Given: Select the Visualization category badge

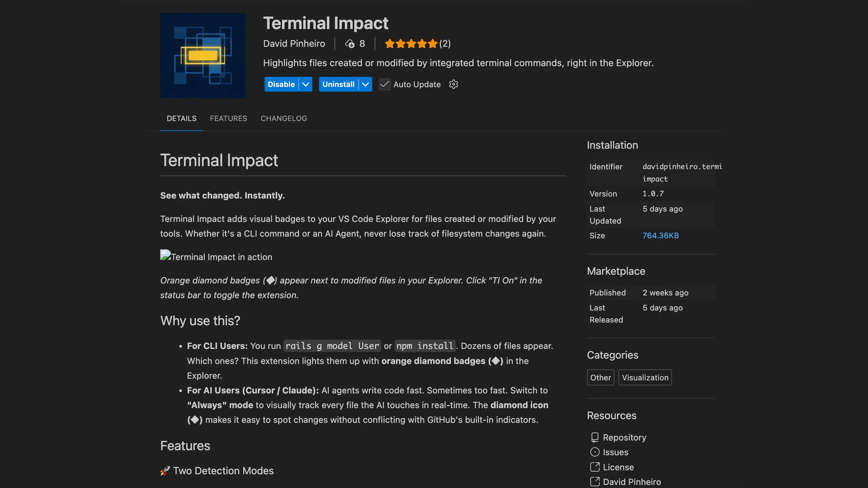Looking at the screenshot, I should pyautogui.click(x=645, y=377).
